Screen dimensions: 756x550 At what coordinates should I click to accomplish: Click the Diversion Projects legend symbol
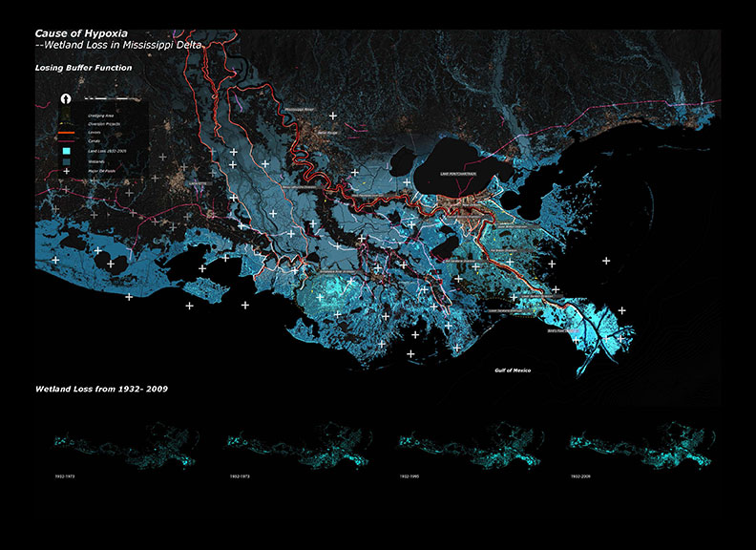(66, 124)
